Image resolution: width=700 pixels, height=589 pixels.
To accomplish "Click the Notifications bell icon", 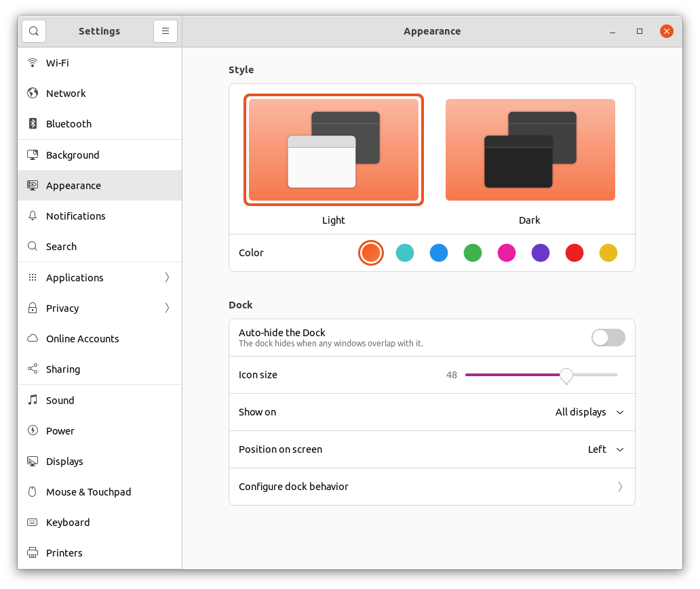I will [x=33, y=216].
